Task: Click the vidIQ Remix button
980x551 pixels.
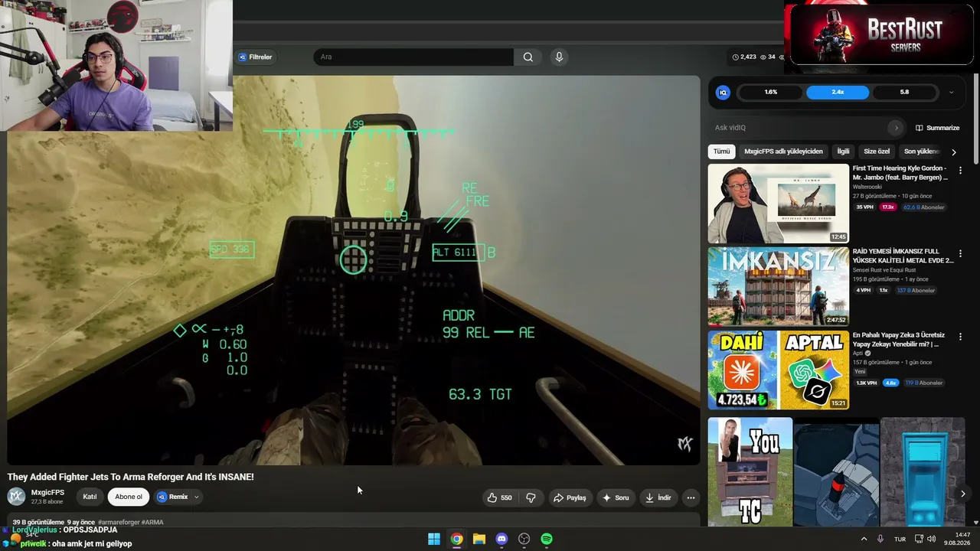Action: [173, 497]
